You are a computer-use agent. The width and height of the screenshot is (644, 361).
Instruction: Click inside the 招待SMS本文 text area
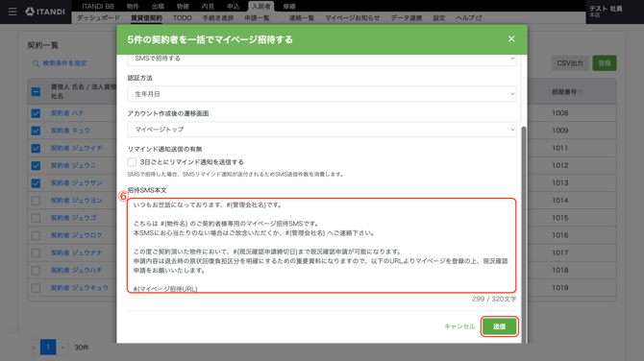click(x=322, y=246)
